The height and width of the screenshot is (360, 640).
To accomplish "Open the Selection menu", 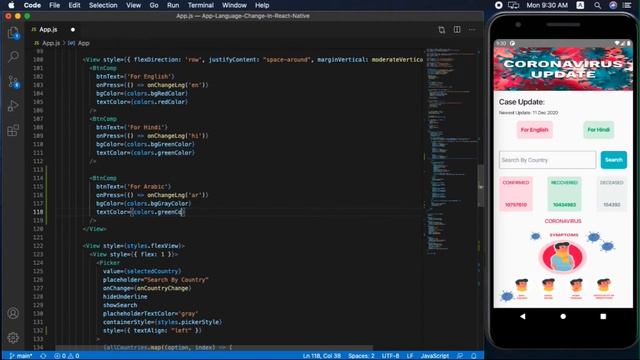I will coord(103,5).
